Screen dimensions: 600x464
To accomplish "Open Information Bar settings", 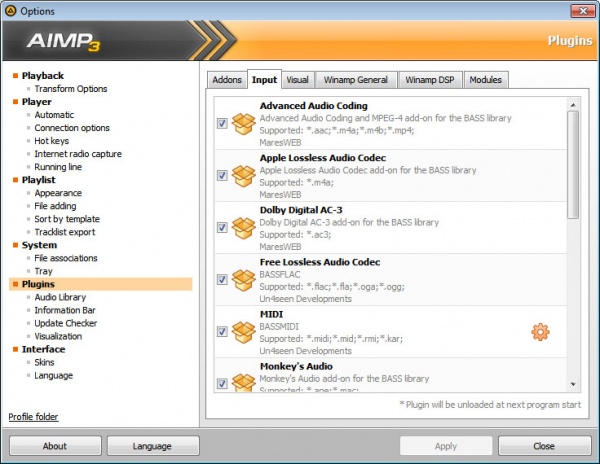I will [x=65, y=310].
